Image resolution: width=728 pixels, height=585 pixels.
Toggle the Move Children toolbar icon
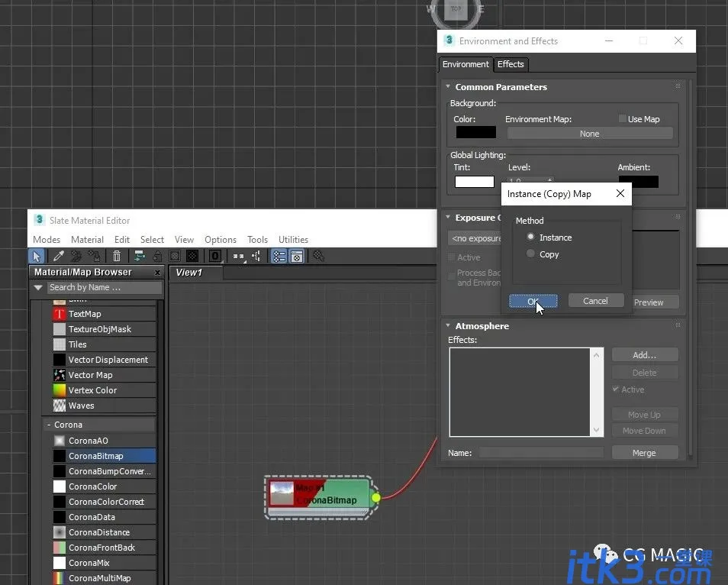tap(140, 256)
